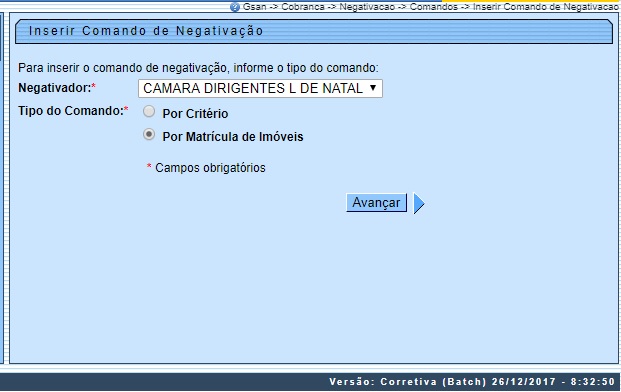
Task: Click the instruction text about informing command type
Action: (x=198, y=68)
